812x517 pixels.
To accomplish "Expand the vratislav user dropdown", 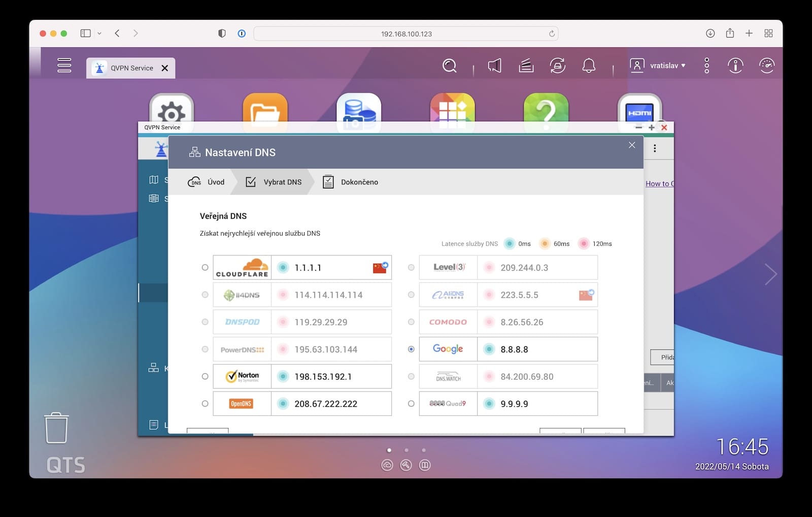I will [658, 66].
